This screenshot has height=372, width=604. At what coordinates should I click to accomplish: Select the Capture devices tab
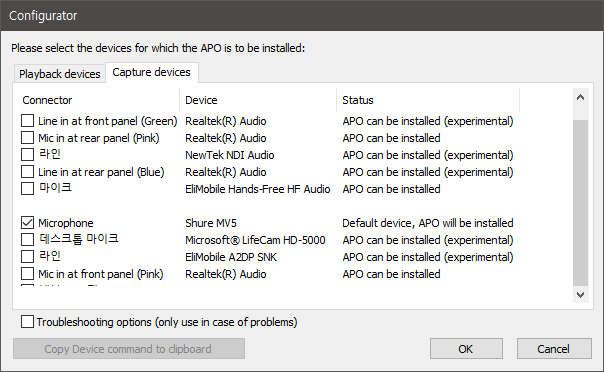151,72
